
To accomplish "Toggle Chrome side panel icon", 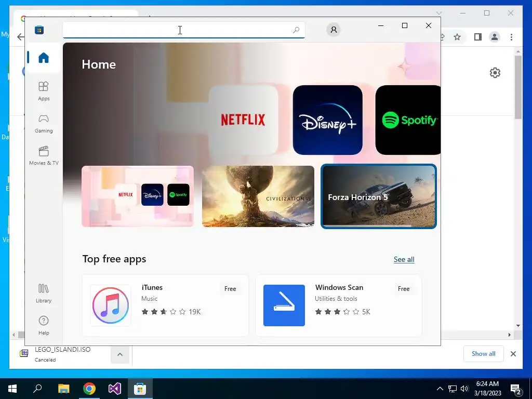I will [478, 37].
